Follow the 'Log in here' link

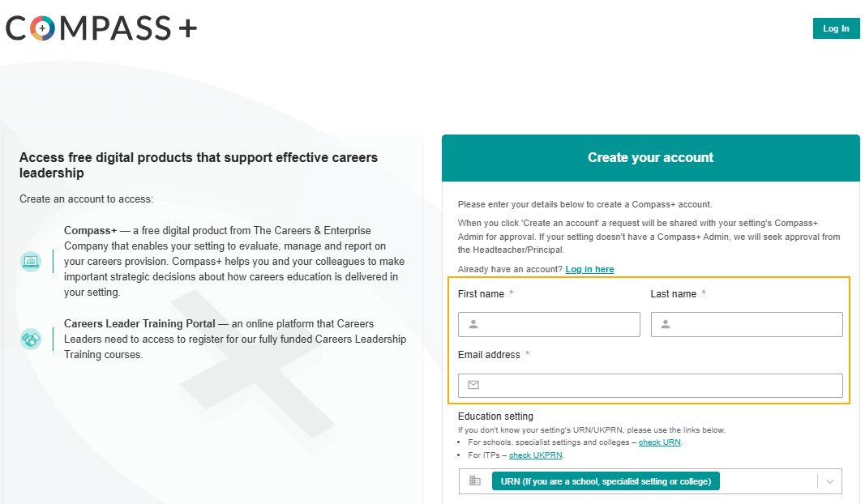(x=589, y=269)
